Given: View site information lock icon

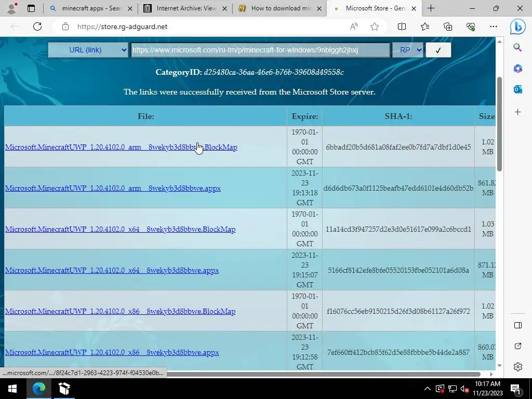Looking at the screenshot, I should coord(65,26).
